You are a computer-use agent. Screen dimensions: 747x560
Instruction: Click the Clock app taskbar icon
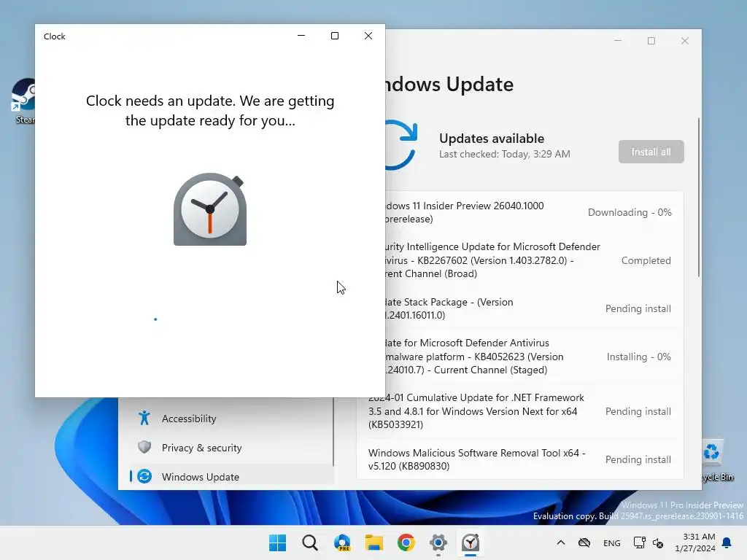pyautogui.click(x=471, y=542)
